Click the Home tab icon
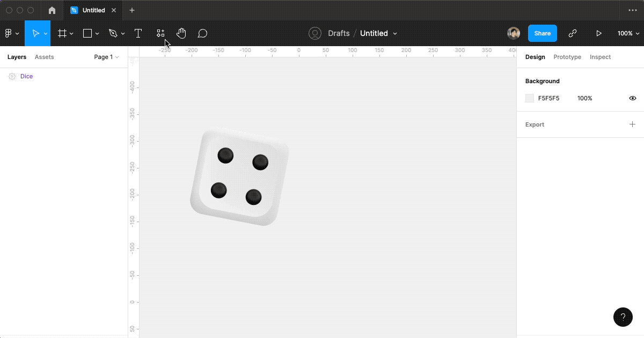 click(52, 10)
